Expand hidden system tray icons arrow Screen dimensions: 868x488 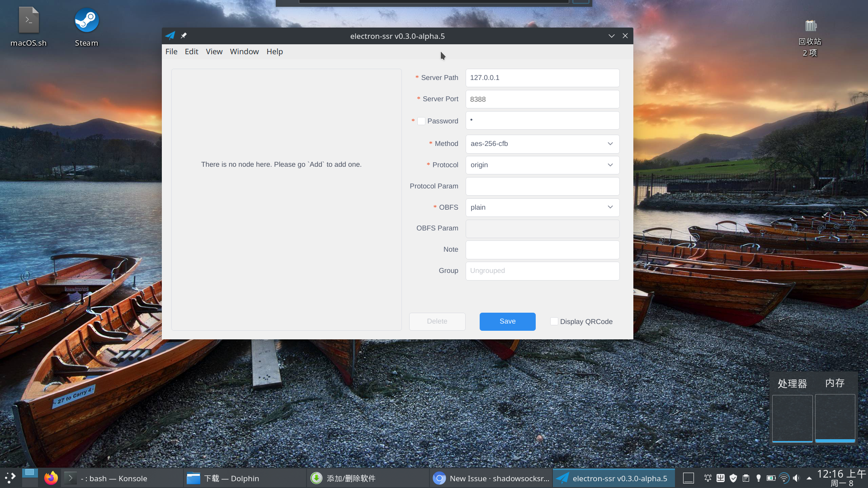(x=809, y=478)
